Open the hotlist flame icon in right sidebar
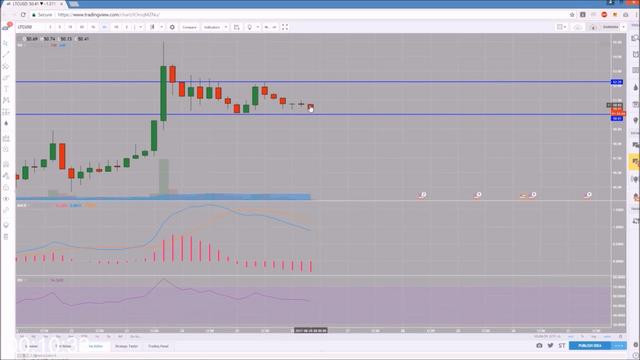This screenshot has width=640, height=360. [635, 87]
